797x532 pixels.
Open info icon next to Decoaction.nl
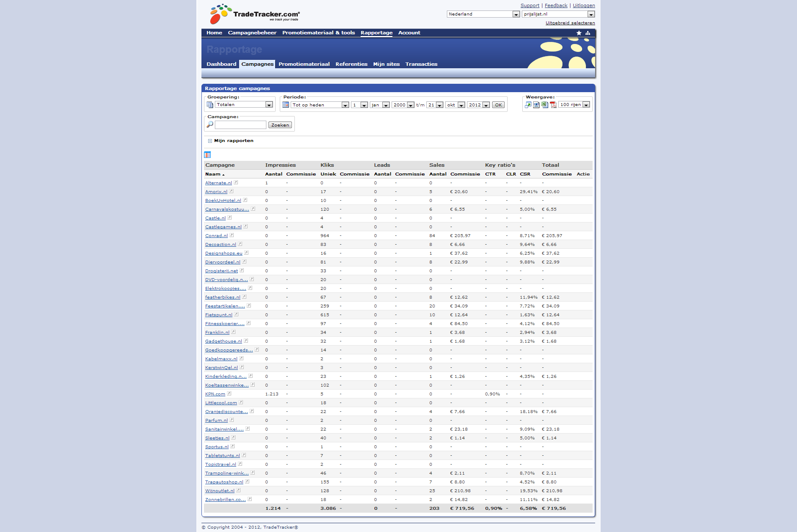pyautogui.click(x=240, y=244)
